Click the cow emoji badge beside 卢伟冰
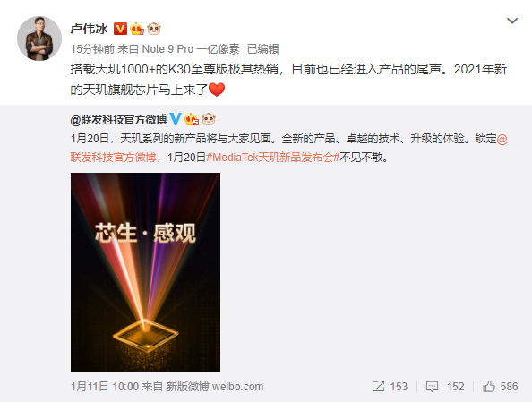532x402 pixels. tap(154, 29)
